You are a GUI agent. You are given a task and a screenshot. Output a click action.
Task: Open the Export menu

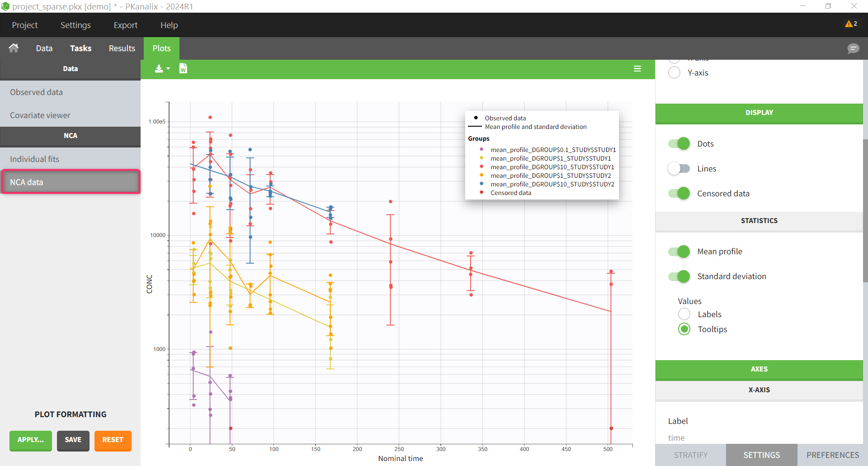[125, 25]
